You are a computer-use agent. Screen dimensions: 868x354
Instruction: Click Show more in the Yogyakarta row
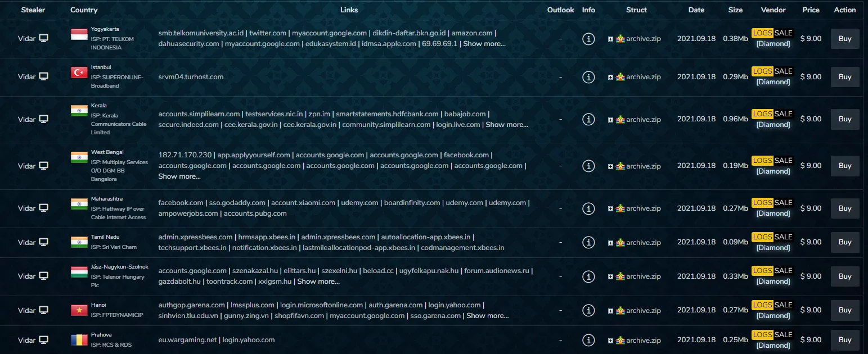pyautogui.click(x=484, y=44)
